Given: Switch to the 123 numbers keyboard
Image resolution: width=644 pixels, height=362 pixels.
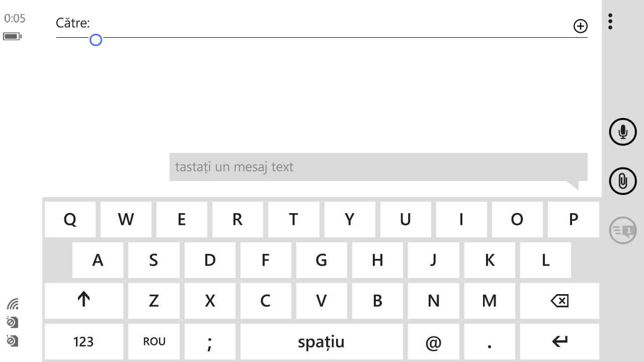Looking at the screenshot, I should pos(84,342).
